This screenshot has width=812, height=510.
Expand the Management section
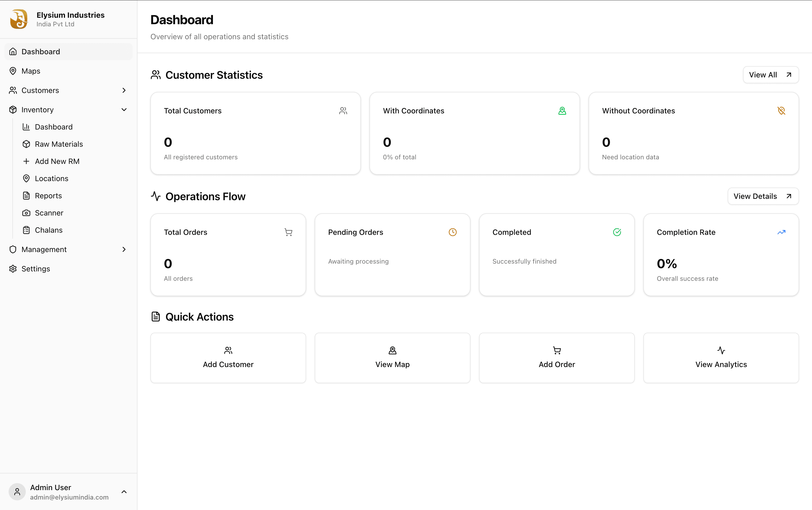pyautogui.click(x=124, y=249)
